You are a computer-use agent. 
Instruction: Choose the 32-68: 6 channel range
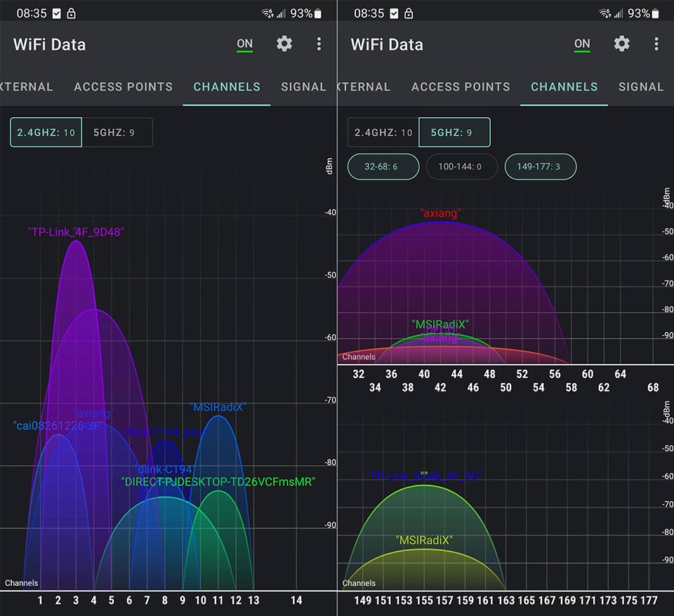(x=383, y=167)
